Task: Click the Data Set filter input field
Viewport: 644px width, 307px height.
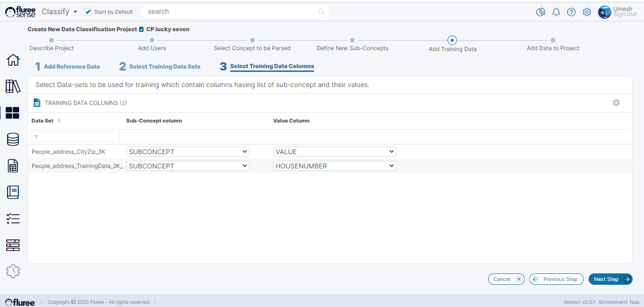Action: click(75, 137)
